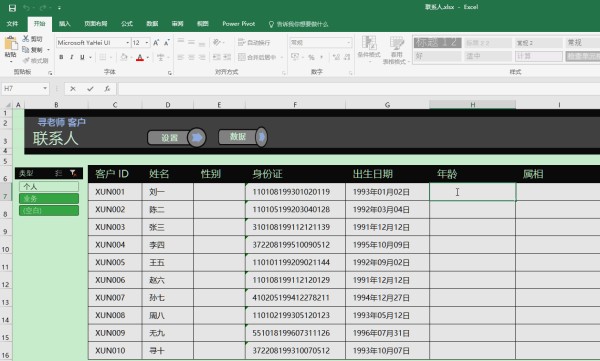Cut the selection with 剪切
The height and width of the screenshot is (361, 600).
[x=33, y=39]
